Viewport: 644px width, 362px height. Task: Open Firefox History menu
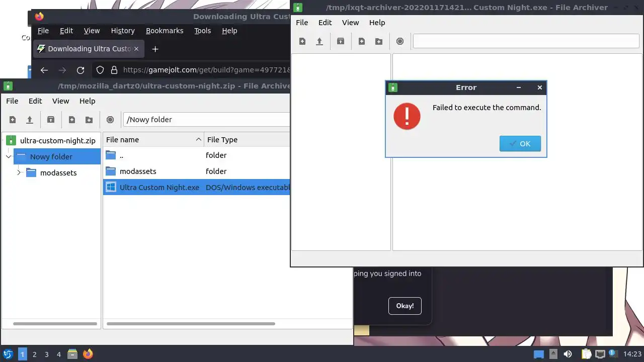point(123,31)
